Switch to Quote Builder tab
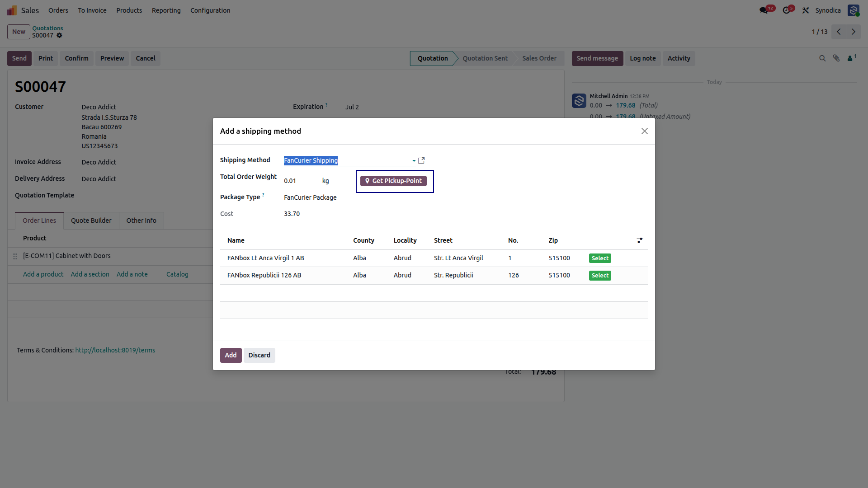868x488 pixels. pyautogui.click(x=91, y=221)
